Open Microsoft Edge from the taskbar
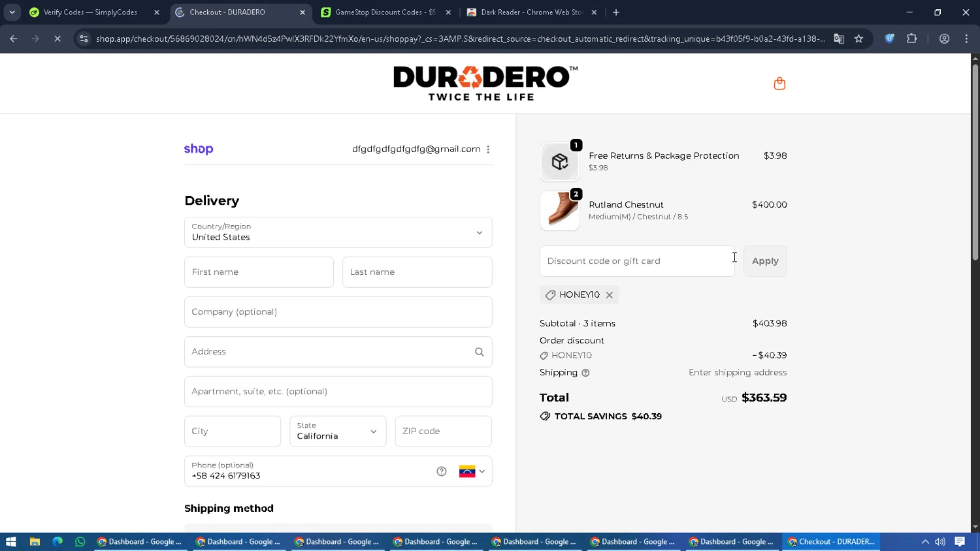The image size is (980, 551). pos(57,542)
